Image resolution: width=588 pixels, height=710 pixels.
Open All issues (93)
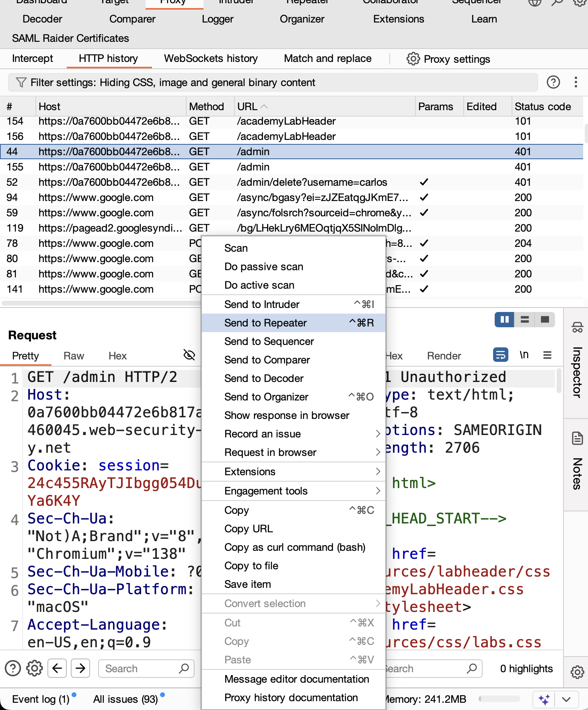click(125, 699)
